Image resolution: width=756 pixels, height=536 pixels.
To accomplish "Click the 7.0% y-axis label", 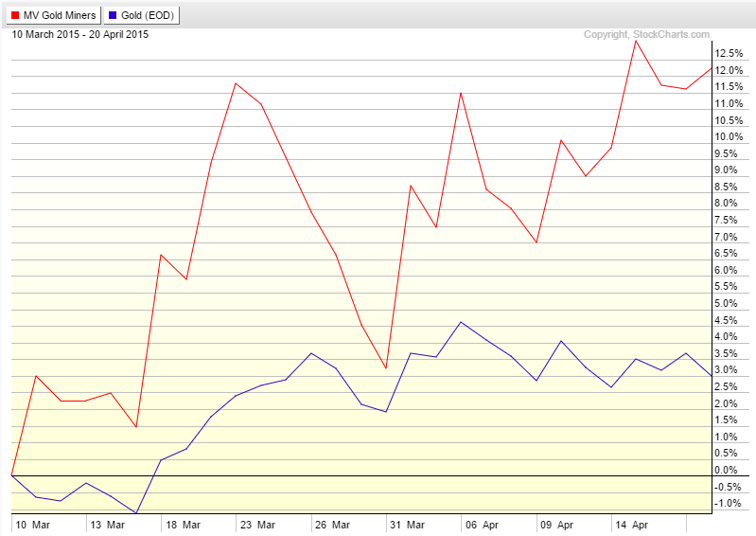I will coord(726,237).
